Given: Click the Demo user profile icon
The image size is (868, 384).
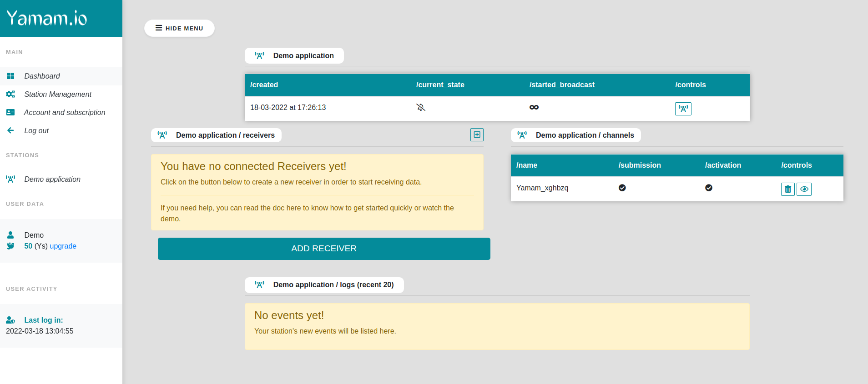Looking at the screenshot, I should [10, 235].
